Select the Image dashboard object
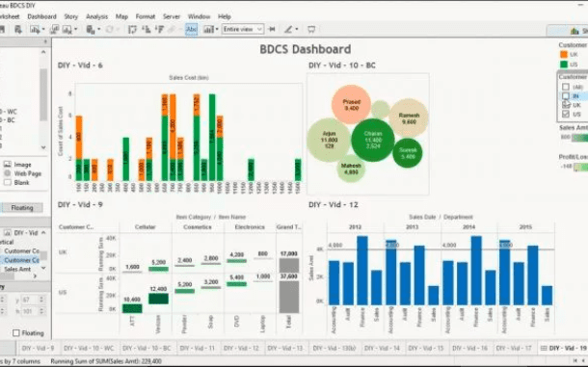This screenshot has width=588, height=367. 17,165
